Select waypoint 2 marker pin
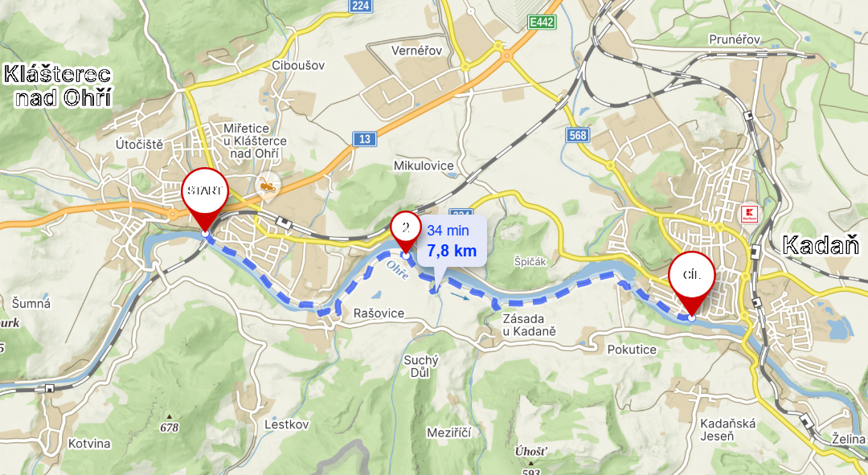The height and width of the screenshot is (475, 868). [406, 232]
